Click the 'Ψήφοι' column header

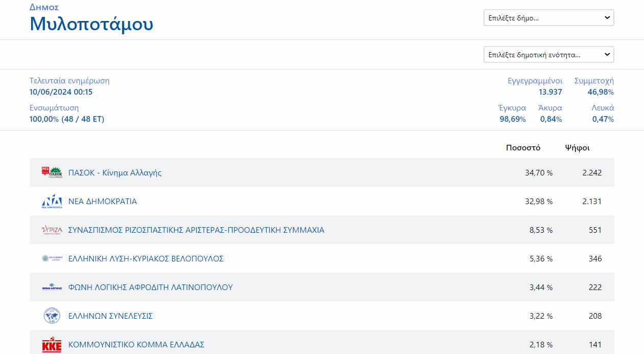(x=577, y=148)
